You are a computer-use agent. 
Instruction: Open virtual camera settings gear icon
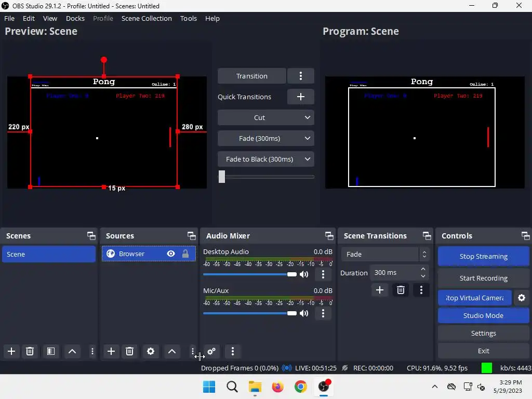click(x=522, y=298)
